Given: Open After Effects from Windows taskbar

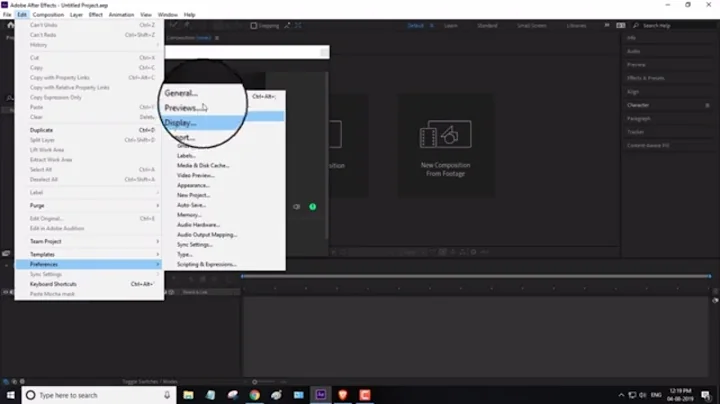Looking at the screenshot, I should point(321,395).
